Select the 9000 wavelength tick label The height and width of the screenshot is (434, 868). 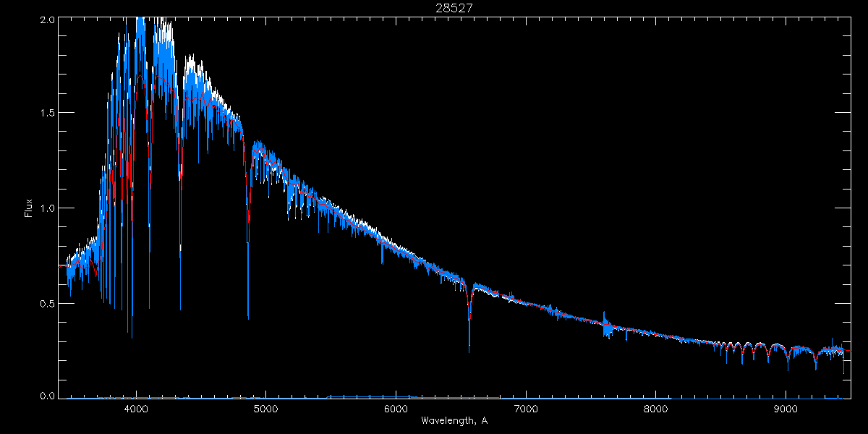(x=786, y=408)
